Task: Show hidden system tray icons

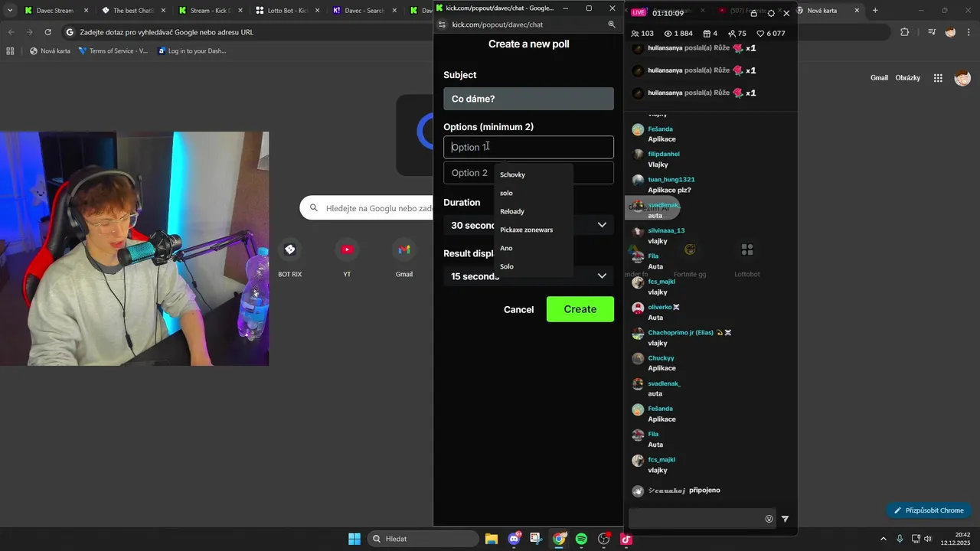Action: (883, 539)
